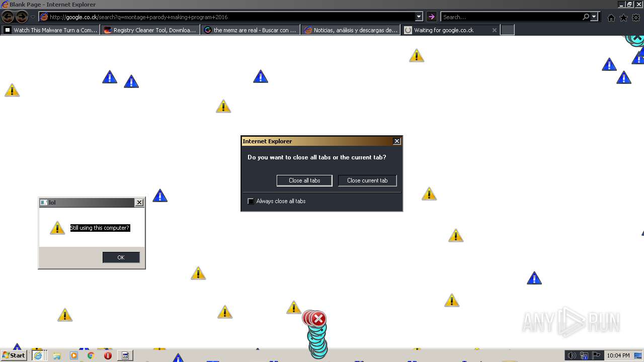Click the purple Go arrow button
This screenshot has height=362, width=644.
click(431, 17)
